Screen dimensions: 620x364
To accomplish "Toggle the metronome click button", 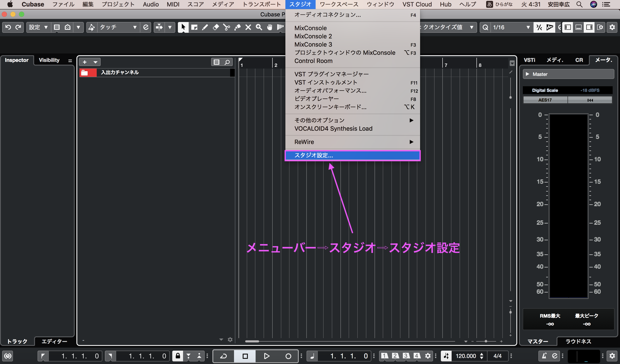I will coord(544,356).
